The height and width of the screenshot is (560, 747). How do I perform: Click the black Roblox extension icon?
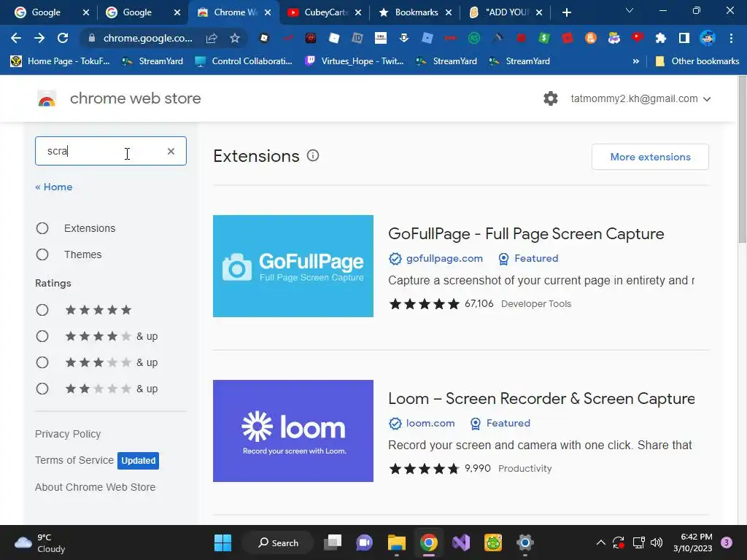coord(264,38)
